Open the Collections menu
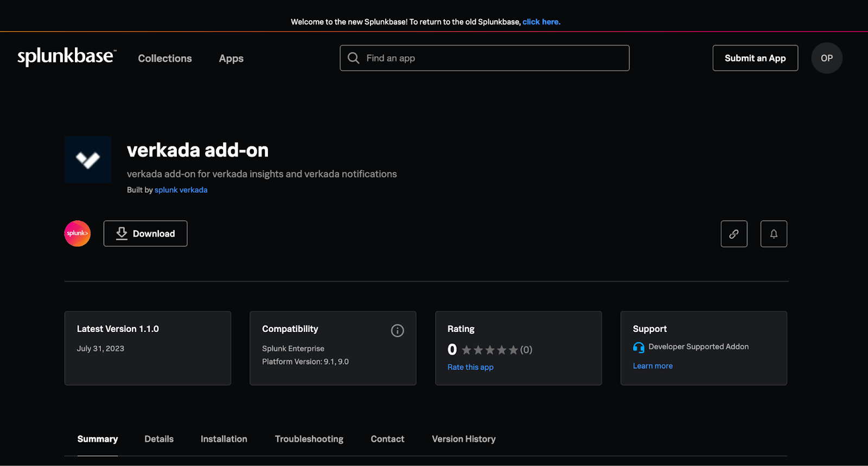Screen dimensions: 868x466 pos(165,59)
